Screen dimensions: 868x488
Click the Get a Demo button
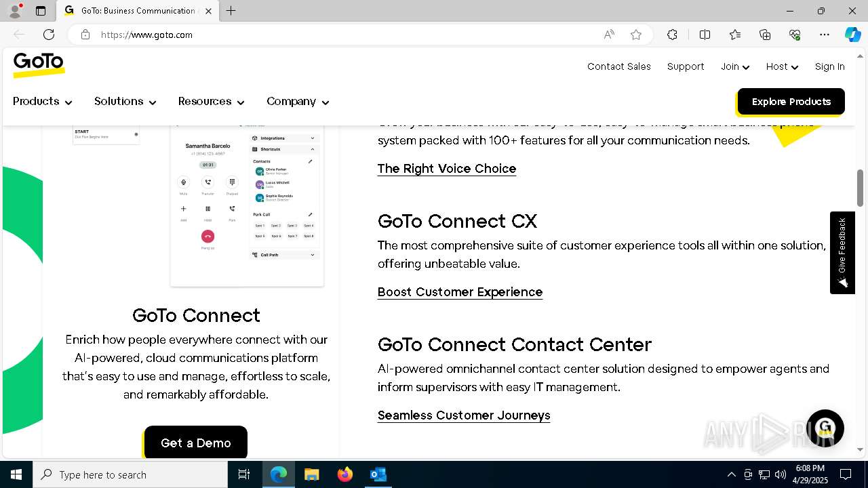pyautogui.click(x=195, y=443)
